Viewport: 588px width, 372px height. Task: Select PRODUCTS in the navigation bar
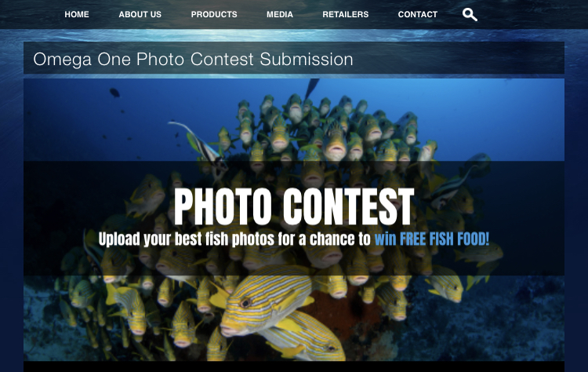pyautogui.click(x=214, y=15)
